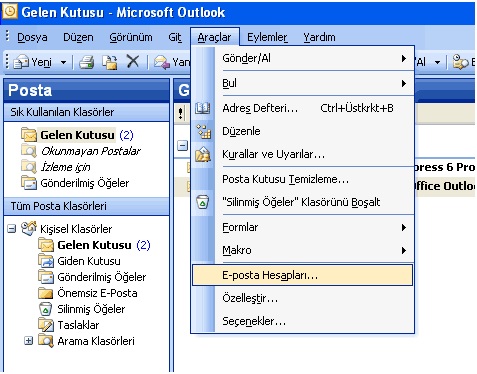Open the Yeni button dropdown arrow
The image size is (477, 374).
(63, 62)
